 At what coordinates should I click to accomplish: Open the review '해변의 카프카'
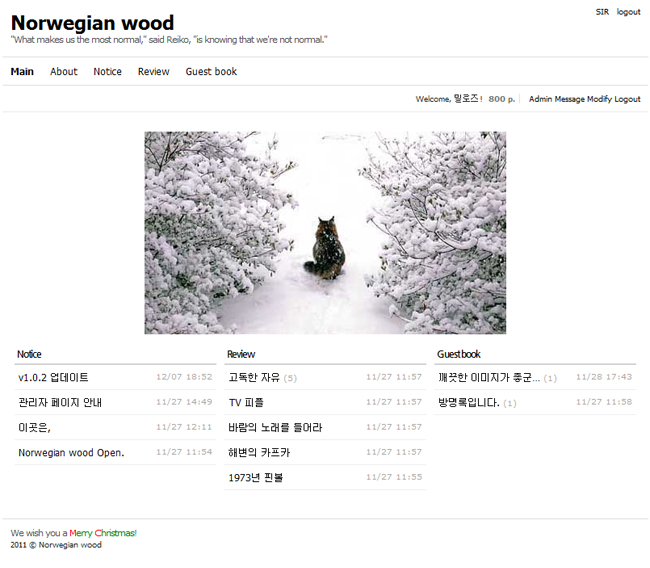[259, 452]
